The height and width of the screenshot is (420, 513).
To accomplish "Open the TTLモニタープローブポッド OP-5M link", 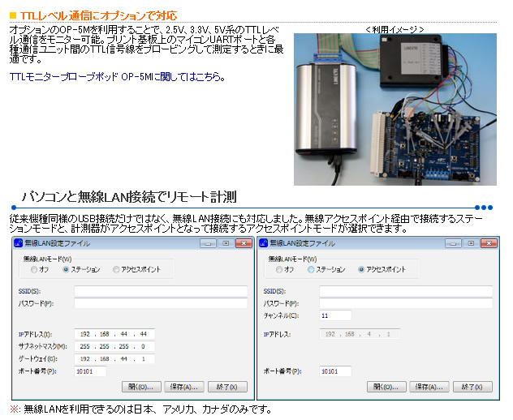I will click(117, 77).
